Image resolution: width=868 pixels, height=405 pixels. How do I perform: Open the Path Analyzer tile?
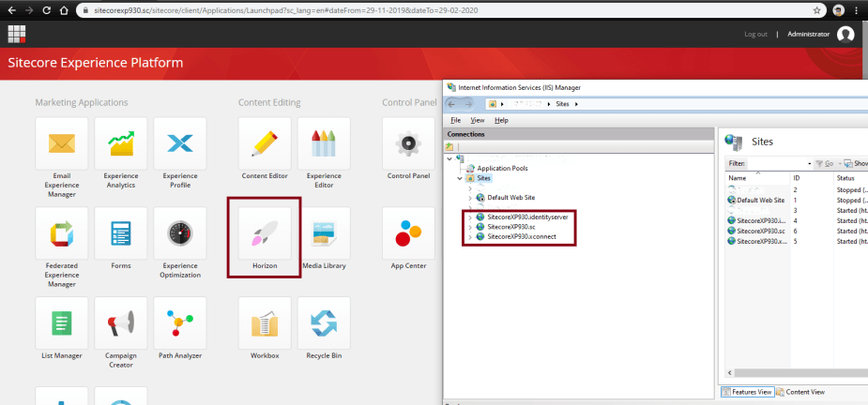pyautogui.click(x=180, y=323)
